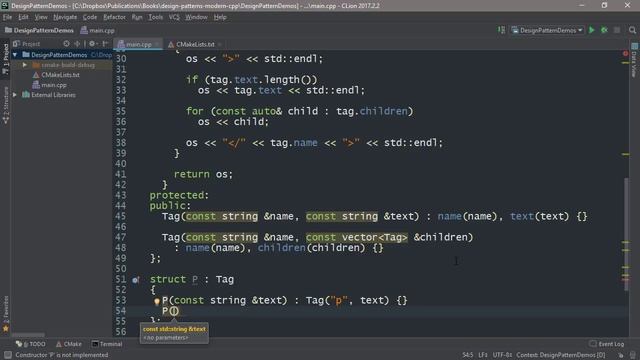Run the DesignPatternDemos configuration
This screenshot has width=640, height=360.
click(591, 30)
